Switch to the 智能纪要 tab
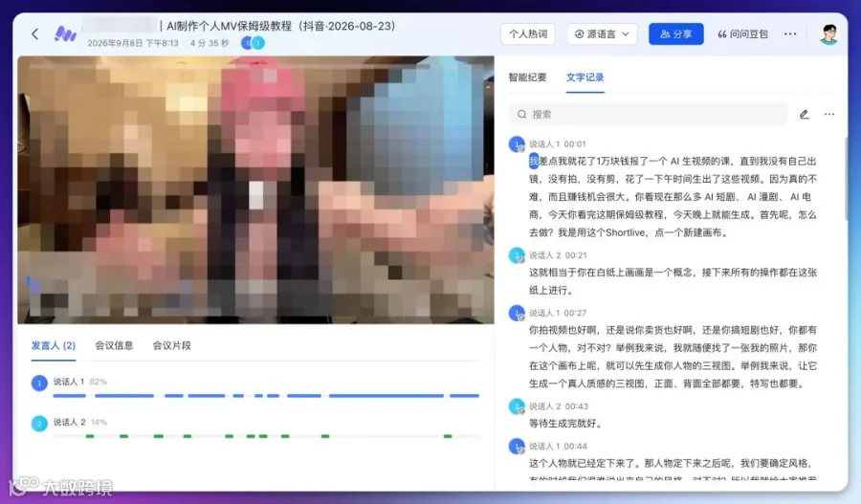This screenshot has width=861, height=504. pos(527,77)
